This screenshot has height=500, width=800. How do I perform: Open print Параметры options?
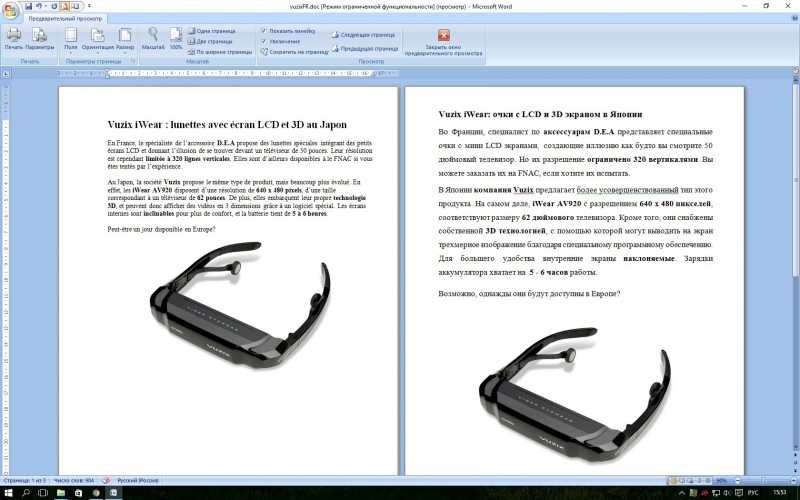point(39,39)
